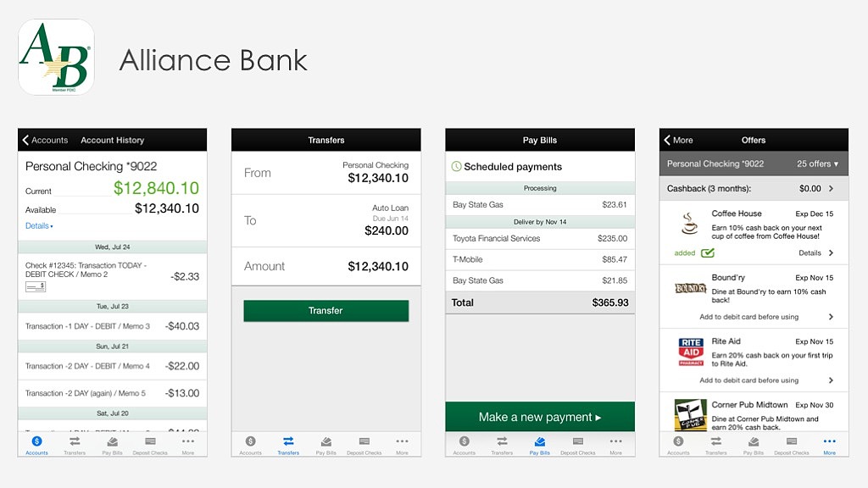Open More tab in Account History screen

[188, 445]
